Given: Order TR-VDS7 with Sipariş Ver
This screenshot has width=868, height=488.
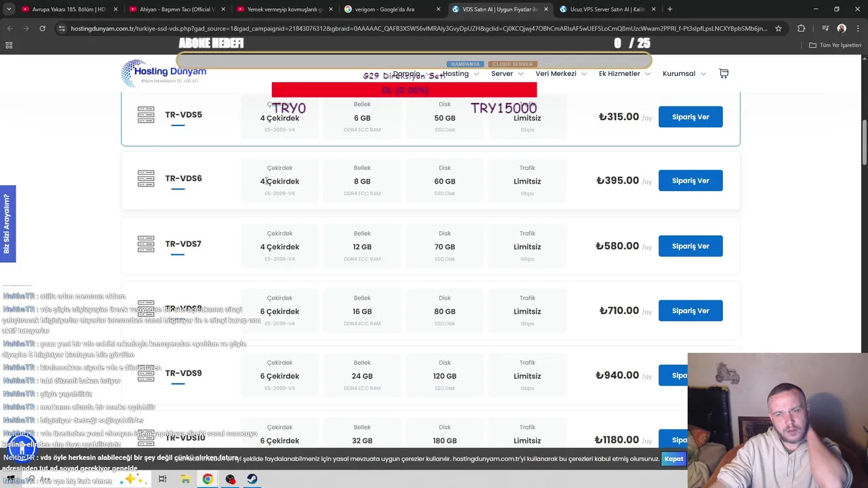Looking at the screenshot, I should [690, 246].
